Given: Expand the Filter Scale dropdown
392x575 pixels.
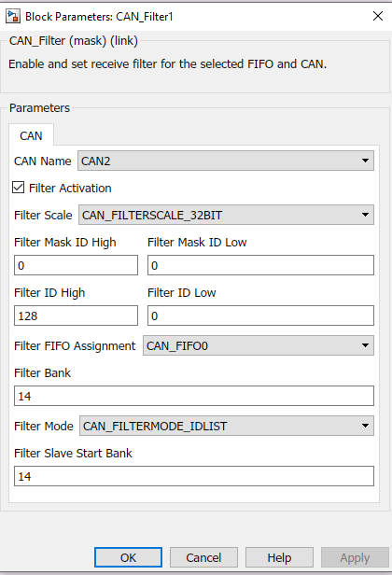Looking at the screenshot, I should [x=226, y=215].
